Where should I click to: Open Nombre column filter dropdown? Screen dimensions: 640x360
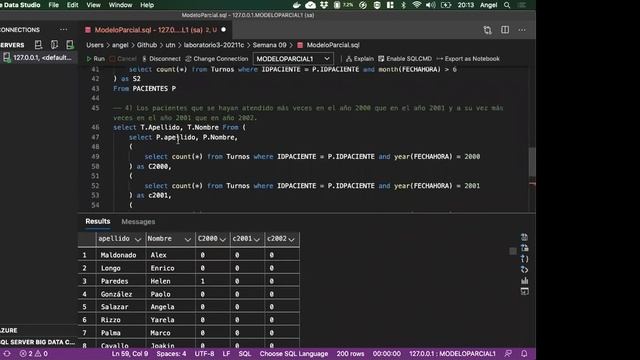187,239
